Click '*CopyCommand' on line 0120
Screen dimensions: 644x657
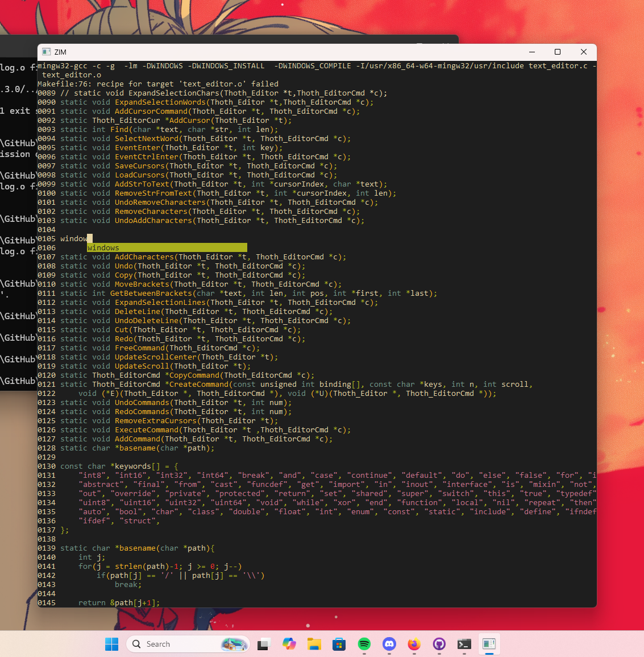(192, 375)
